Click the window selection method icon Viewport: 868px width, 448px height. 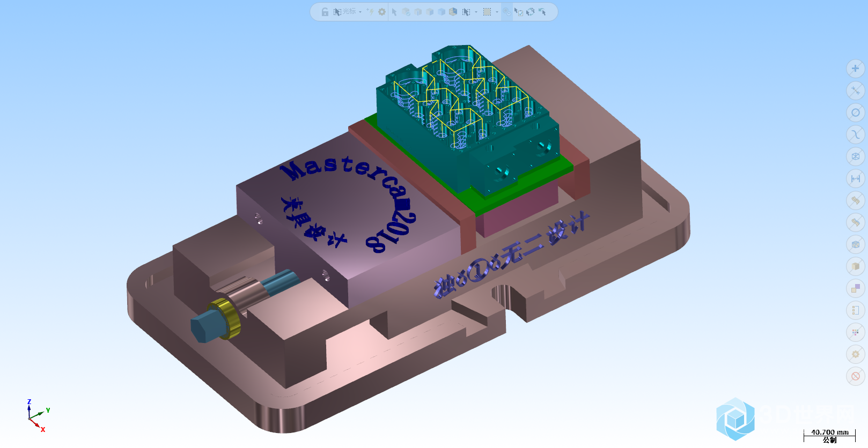point(466,12)
